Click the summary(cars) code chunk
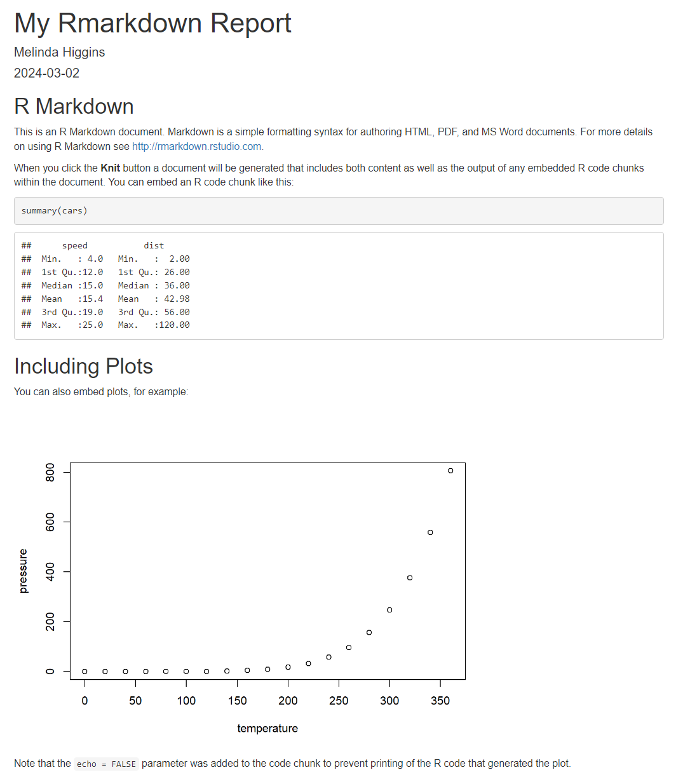The width and height of the screenshot is (683, 784). point(55,211)
